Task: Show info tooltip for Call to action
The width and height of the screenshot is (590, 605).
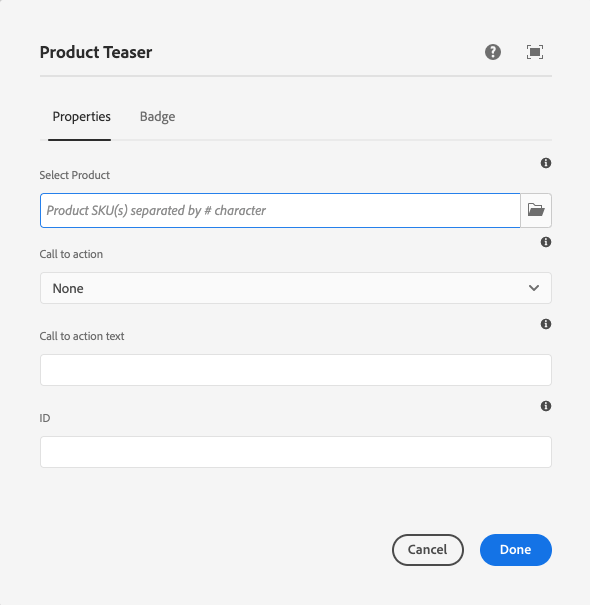Action: pyautogui.click(x=546, y=242)
